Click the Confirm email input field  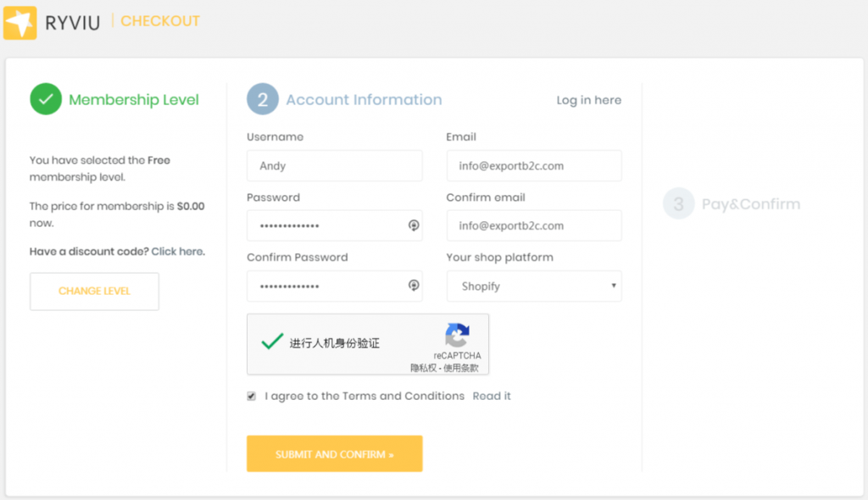533,225
